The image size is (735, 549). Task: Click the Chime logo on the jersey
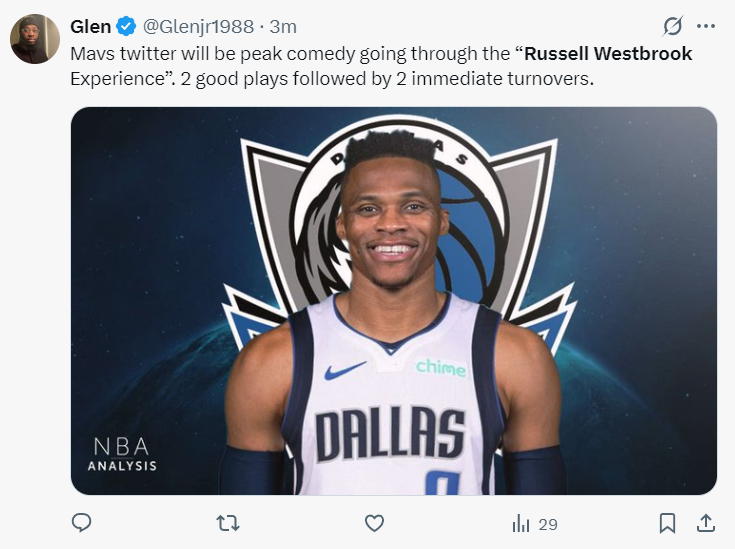[441, 367]
